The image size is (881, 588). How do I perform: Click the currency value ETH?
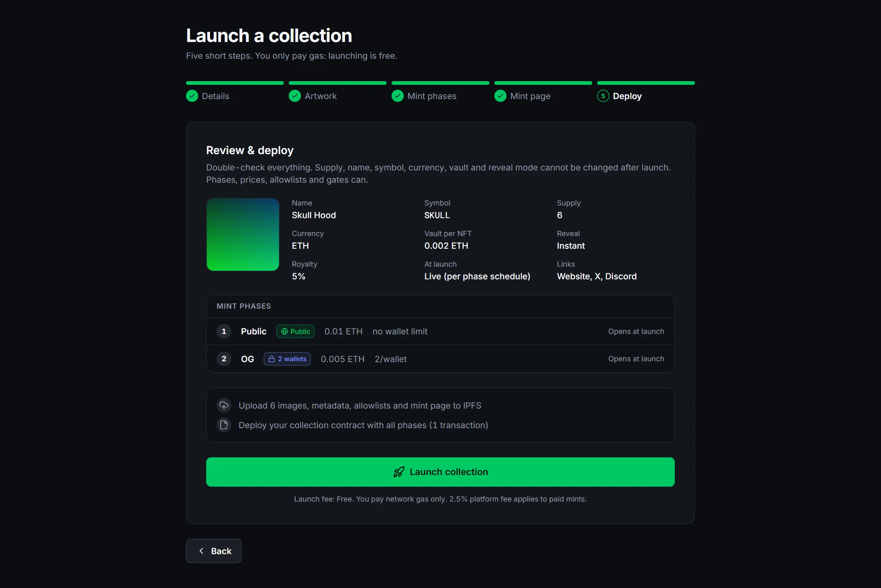point(300,246)
